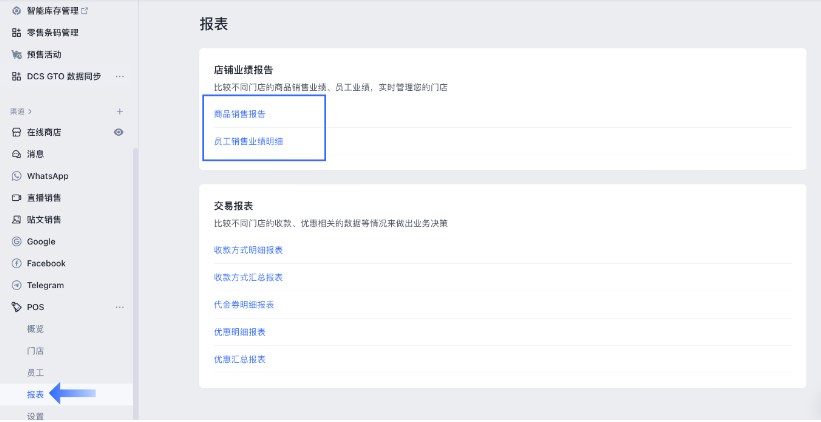
Task: Select 报表 in the POS submenu
Action: click(x=35, y=395)
